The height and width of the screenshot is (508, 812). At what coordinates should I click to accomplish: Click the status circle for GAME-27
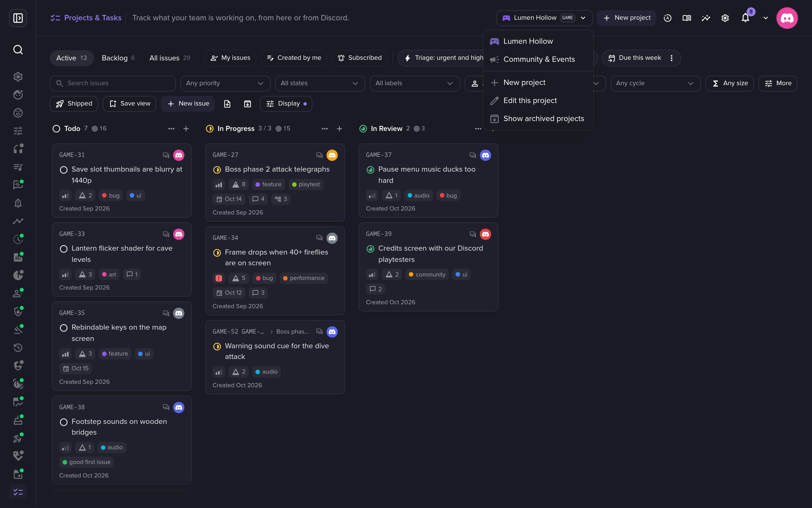click(217, 170)
